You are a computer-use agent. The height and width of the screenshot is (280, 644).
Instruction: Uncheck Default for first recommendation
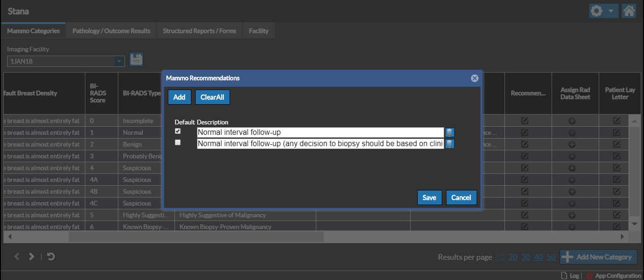pyautogui.click(x=178, y=131)
